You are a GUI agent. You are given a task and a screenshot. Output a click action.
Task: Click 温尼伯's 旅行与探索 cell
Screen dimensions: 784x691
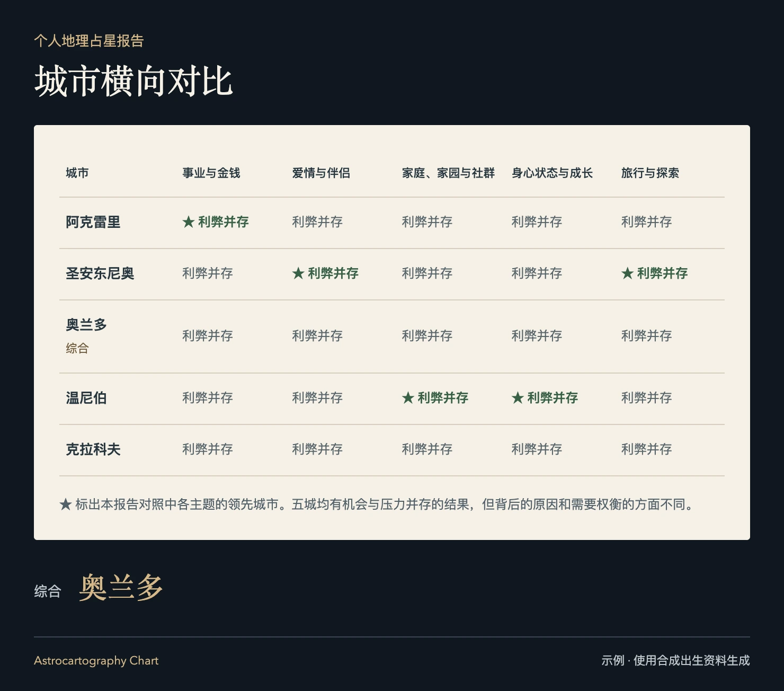pyautogui.click(x=646, y=398)
